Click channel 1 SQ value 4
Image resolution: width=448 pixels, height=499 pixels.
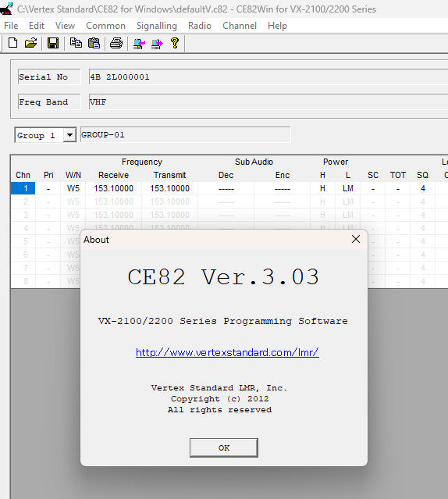pyautogui.click(x=422, y=188)
